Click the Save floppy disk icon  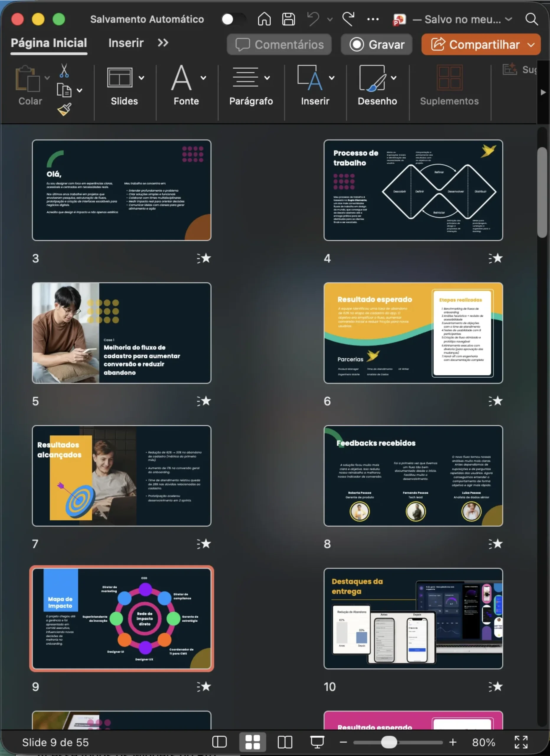288,19
